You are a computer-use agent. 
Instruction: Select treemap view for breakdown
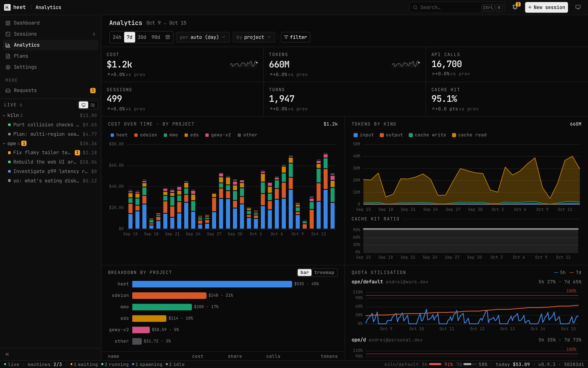(324, 273)
